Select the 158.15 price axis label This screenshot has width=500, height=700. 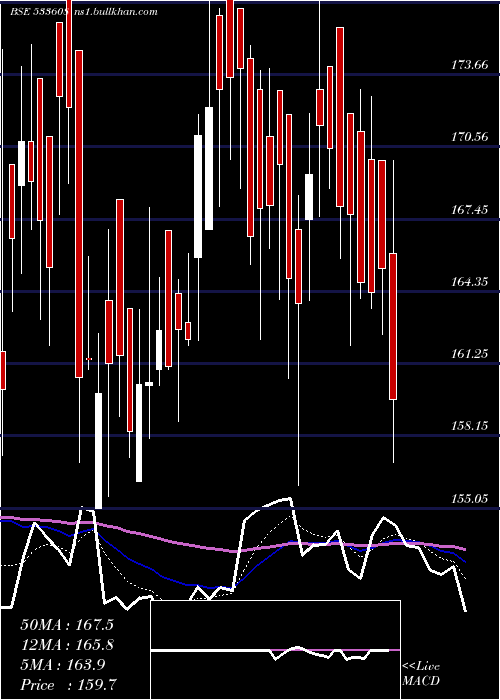click(x=470, y=426)
